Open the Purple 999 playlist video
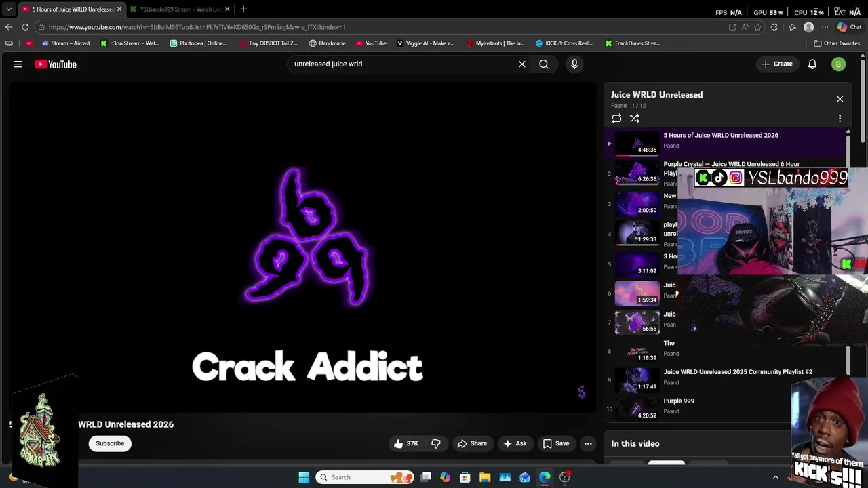 [679, 401]
